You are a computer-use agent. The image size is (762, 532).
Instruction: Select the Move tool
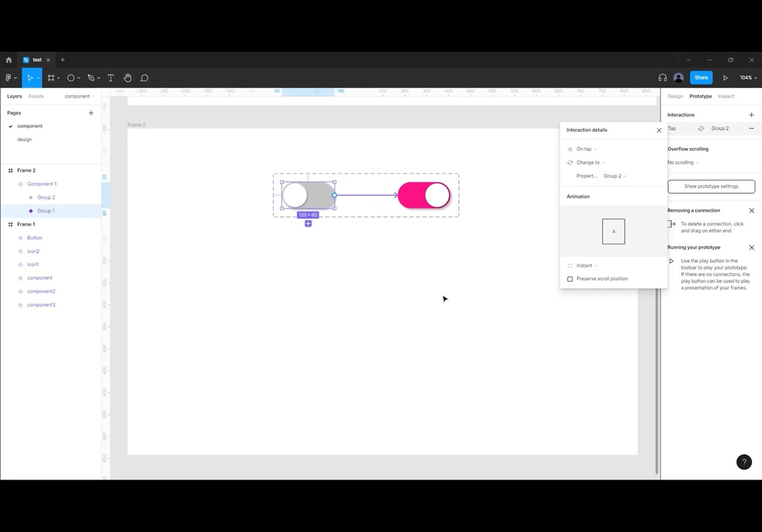pos(29,78)
